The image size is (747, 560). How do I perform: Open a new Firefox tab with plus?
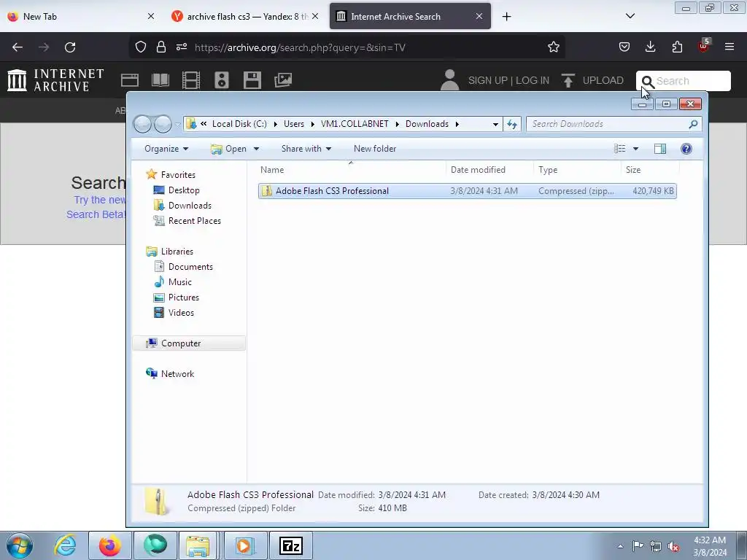506,17
